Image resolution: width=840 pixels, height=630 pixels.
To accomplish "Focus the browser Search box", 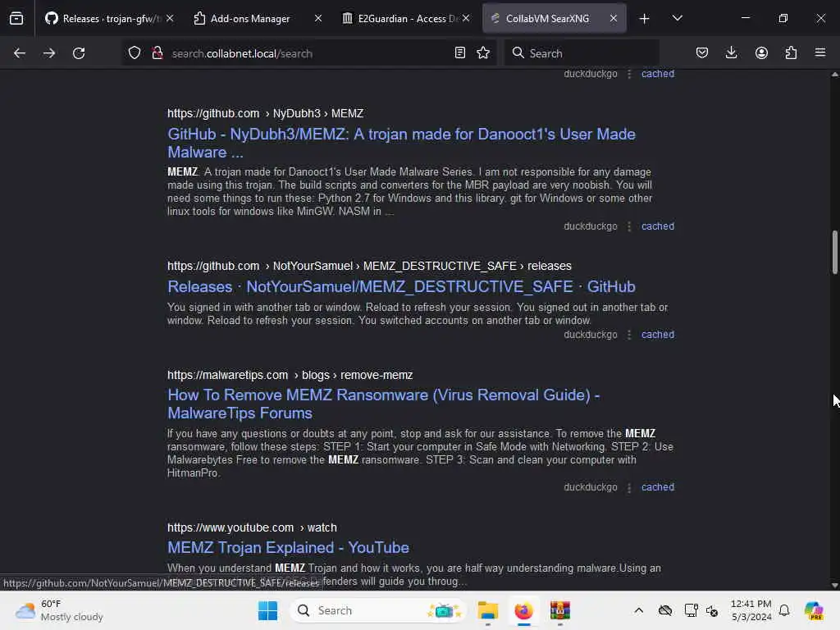I will (582, 53).
